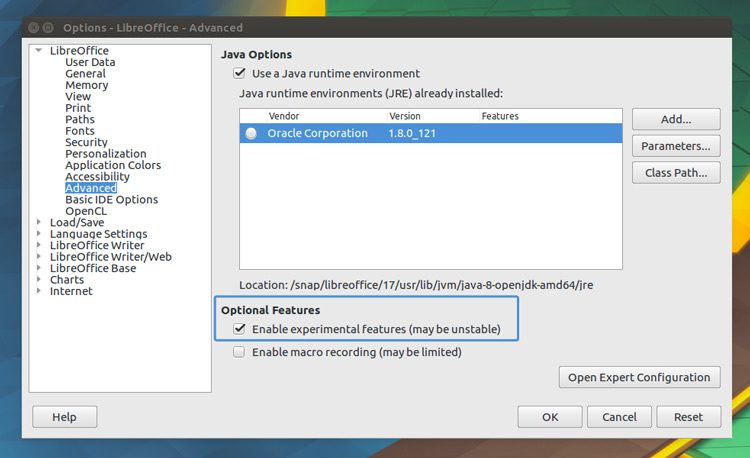Click version 1.8.0_121 in JRE list
Screen dimensions: 750x458
[412, 133]
